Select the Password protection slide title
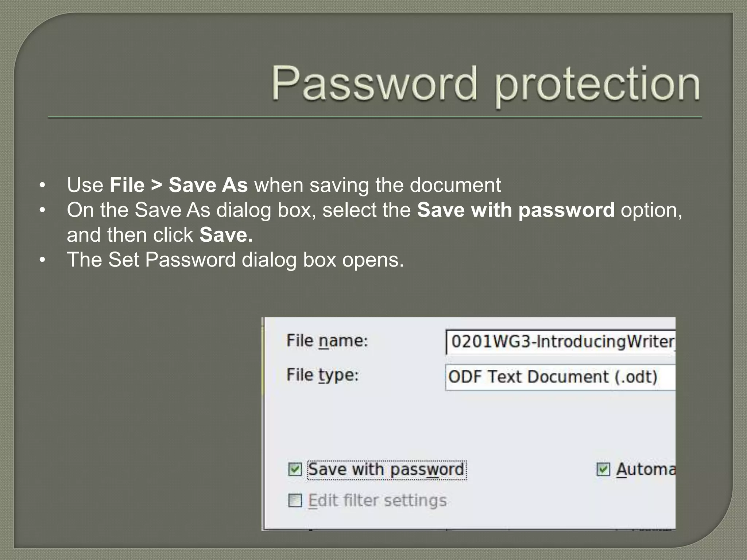747x560 pixels. 485,83
